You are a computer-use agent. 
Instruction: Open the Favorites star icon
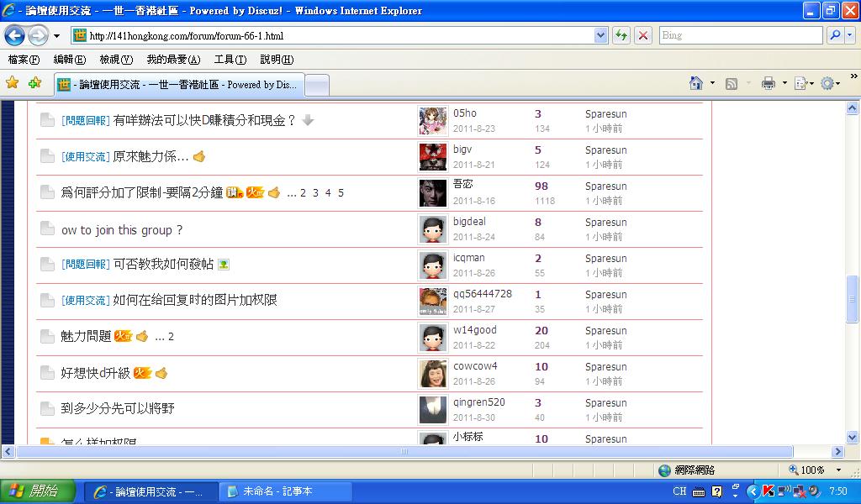[12, 83]
